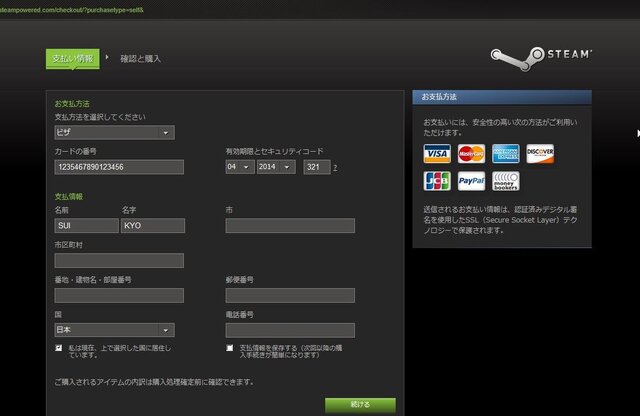This screenshot has width=640, height=416.
Task: Open the country dropdown showing 日本
Action: point(114,329)
